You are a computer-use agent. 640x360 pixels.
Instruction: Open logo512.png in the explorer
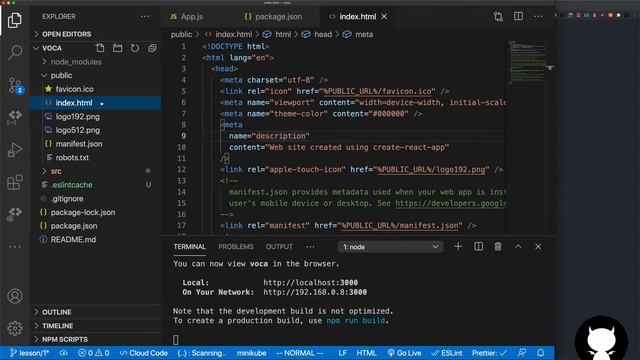pos(96,130)
